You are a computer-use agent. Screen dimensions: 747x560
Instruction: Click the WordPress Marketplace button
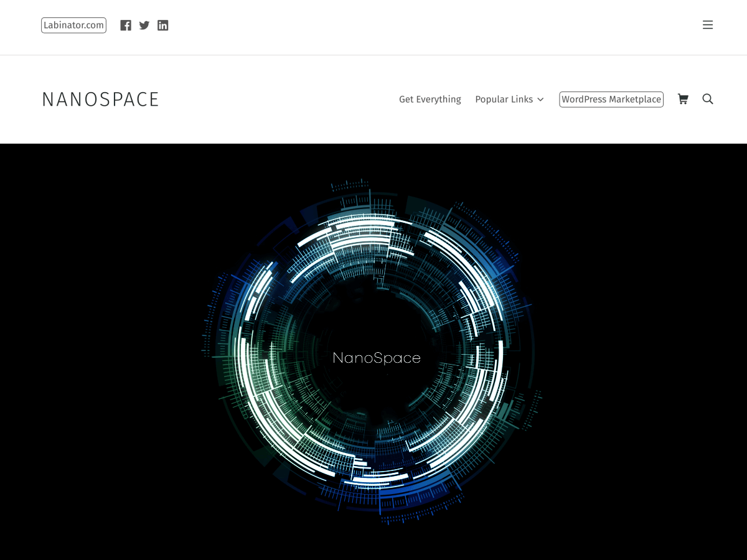[x=611, y=99]
